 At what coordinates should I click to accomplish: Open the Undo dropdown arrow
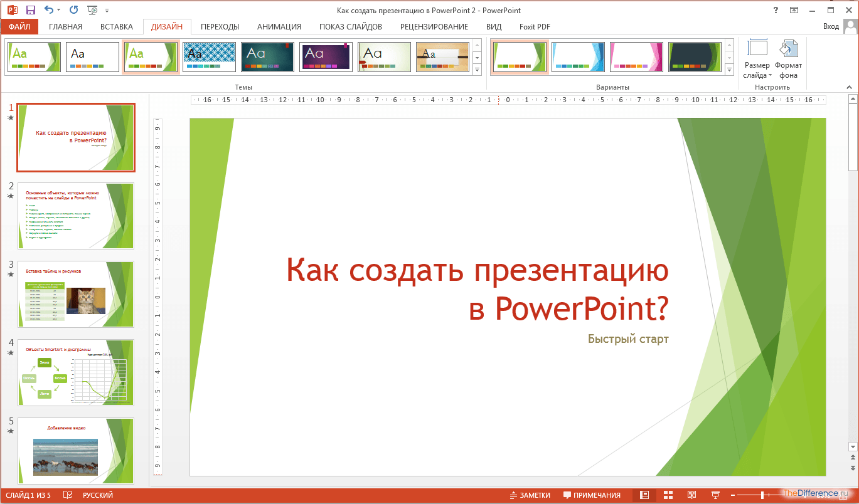58,9
